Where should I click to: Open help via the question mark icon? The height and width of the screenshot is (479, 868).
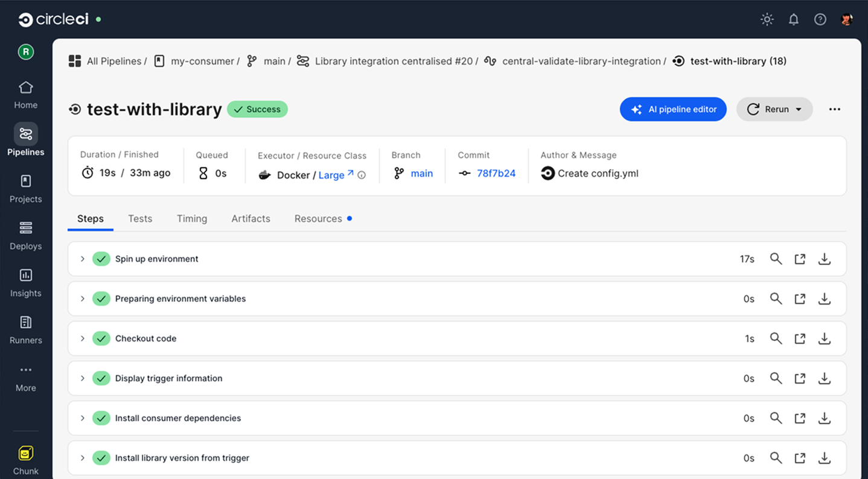(820, 19)
